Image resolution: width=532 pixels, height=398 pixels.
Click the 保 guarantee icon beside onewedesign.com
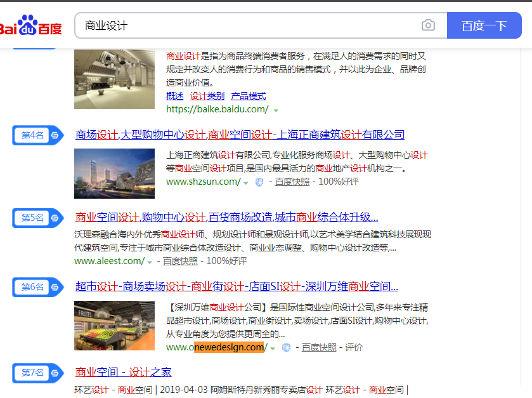coord(287,347)
